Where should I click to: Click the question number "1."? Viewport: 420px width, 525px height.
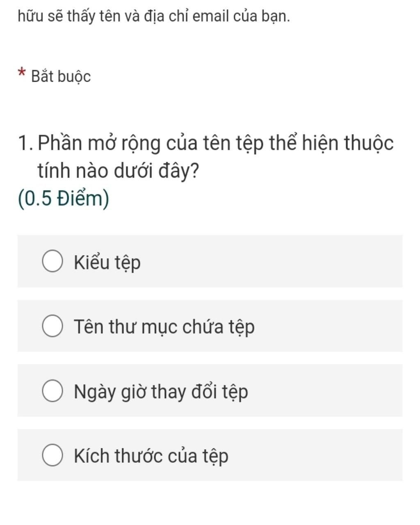26,143
